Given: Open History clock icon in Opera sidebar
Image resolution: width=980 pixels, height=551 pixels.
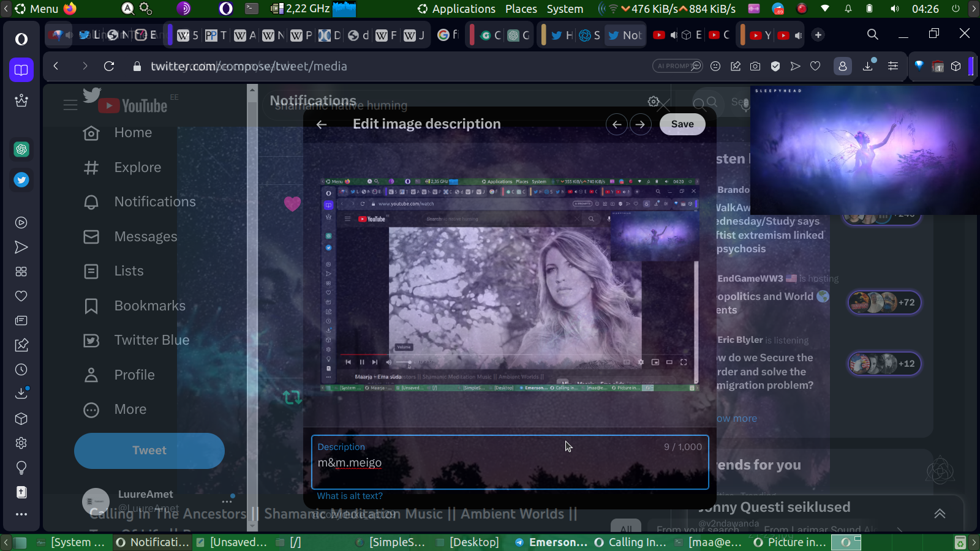Looking at the screenshot, I should tap(21, 370).
